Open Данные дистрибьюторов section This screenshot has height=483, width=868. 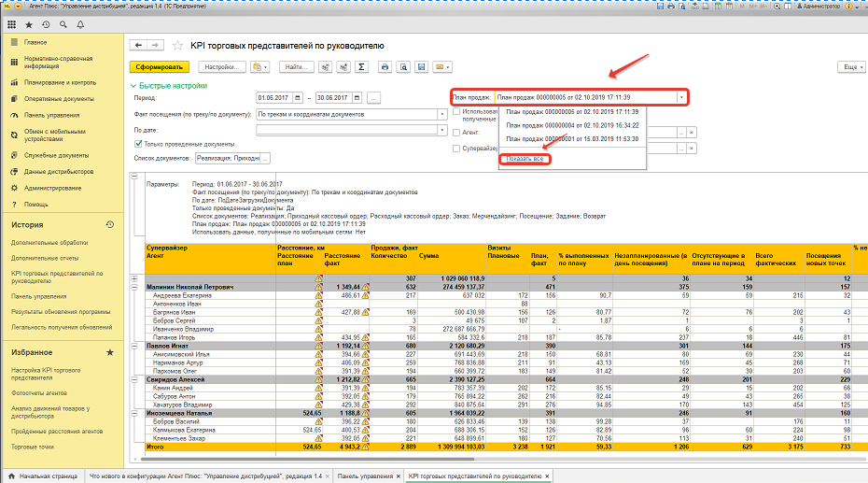(59, 172)
